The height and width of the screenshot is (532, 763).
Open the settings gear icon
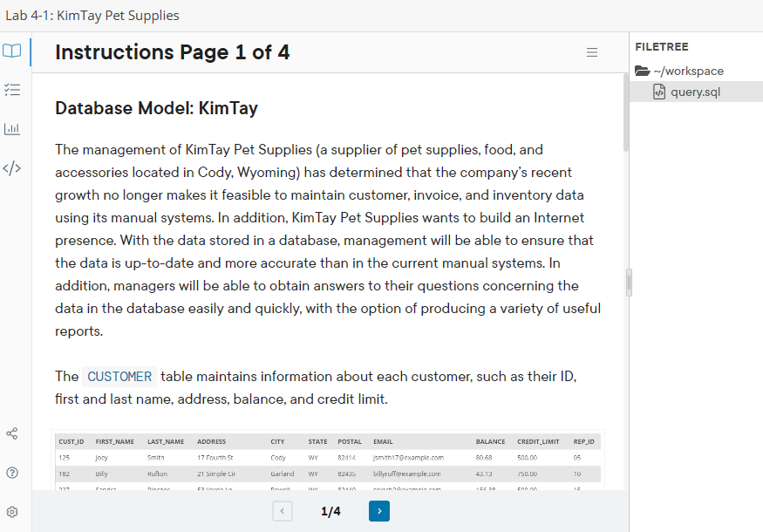[x=12, y=512]
